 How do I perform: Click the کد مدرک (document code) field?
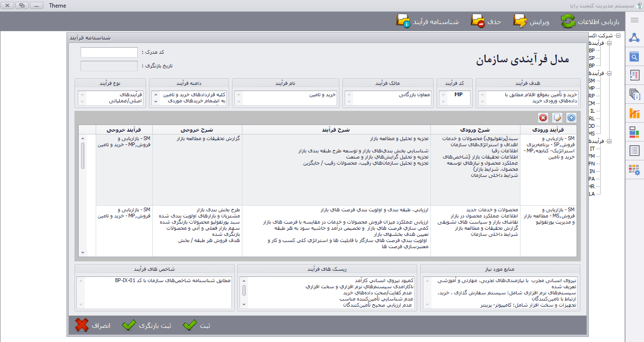tap(109, 52)
